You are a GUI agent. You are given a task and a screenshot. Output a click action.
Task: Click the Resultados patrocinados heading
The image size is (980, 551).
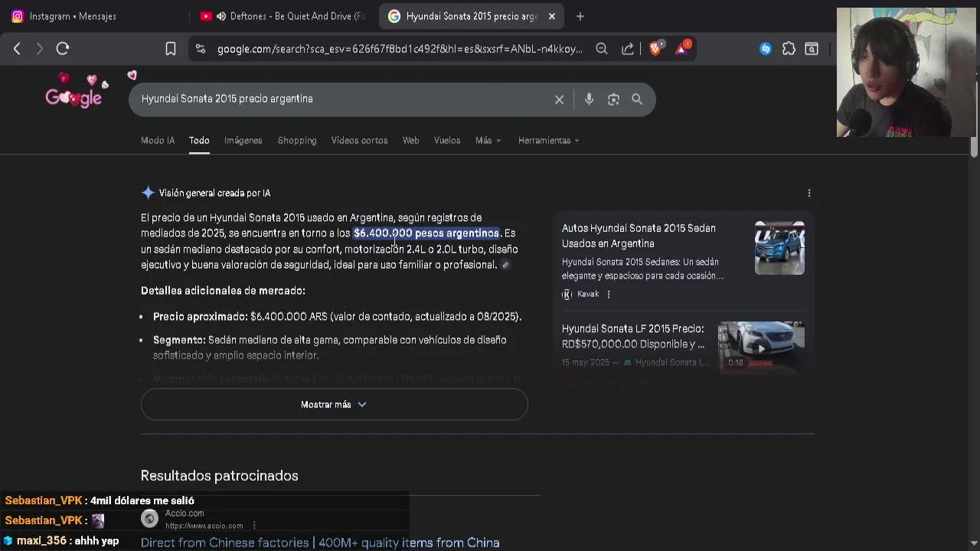click(x=220, y=476)
